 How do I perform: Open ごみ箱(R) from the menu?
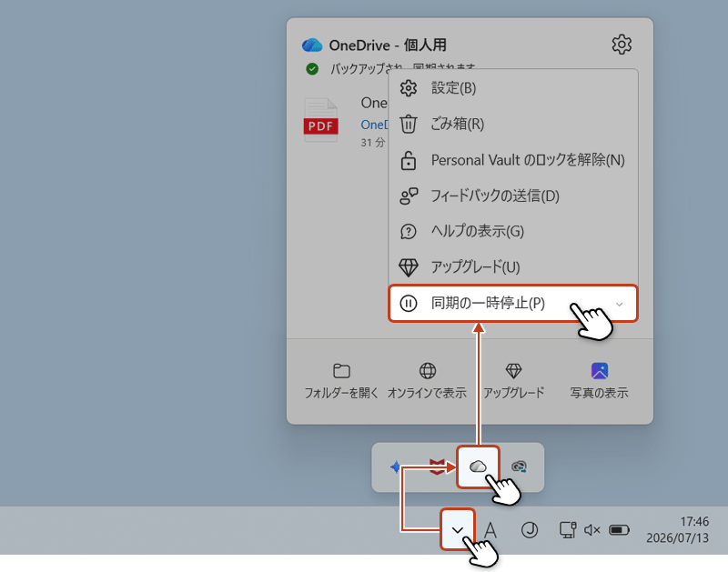pos(513,124)
